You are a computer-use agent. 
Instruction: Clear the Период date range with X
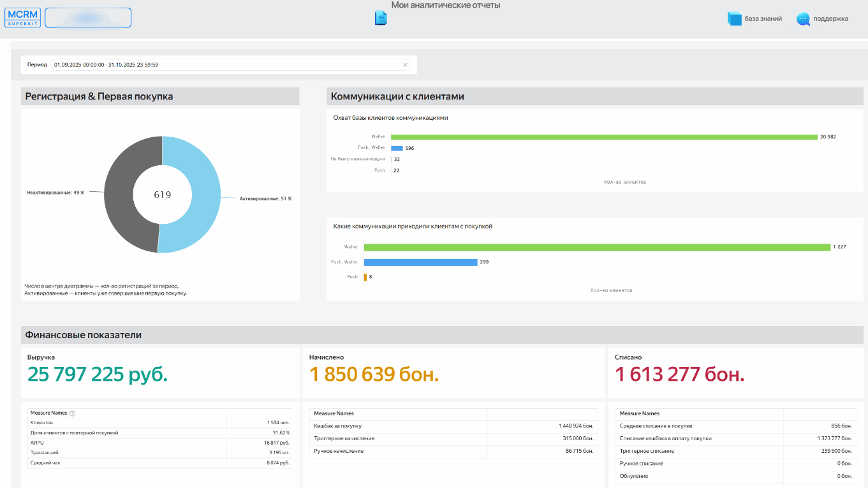(405, 65)
